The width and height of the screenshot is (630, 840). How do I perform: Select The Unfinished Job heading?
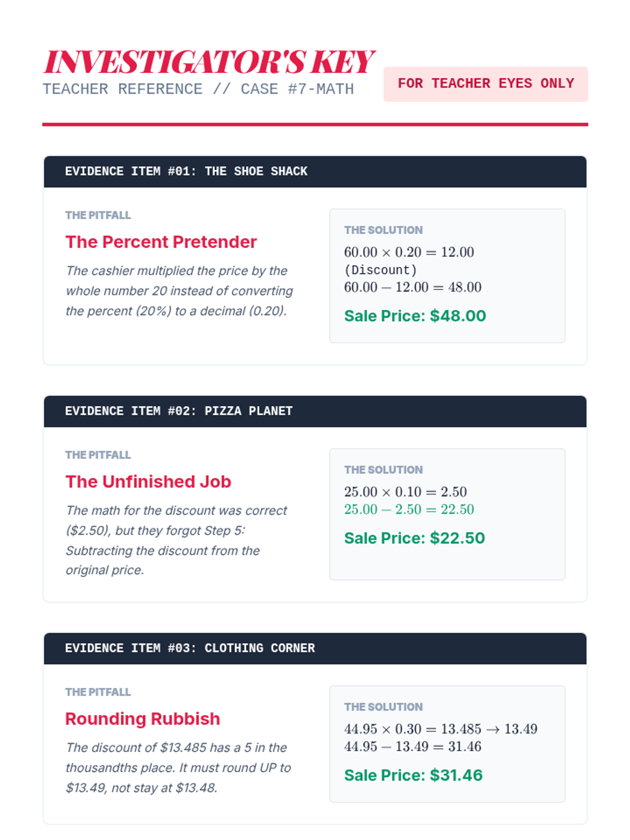148,481
